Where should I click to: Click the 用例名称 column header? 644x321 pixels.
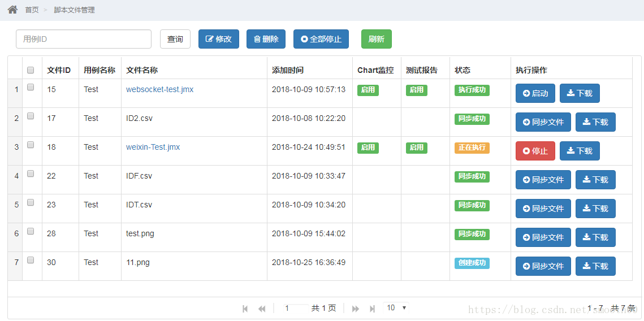[x=100, y=70]
